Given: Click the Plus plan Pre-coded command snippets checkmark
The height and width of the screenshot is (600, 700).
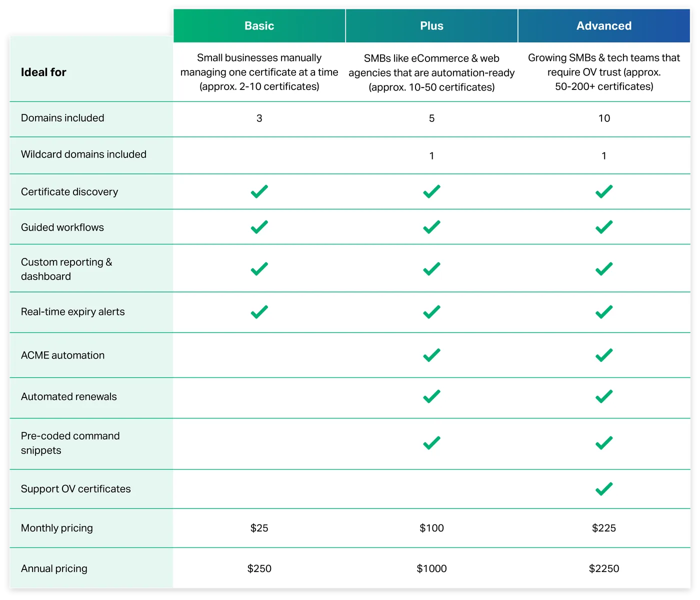Looking at the screenshot, I should [431, 443].
